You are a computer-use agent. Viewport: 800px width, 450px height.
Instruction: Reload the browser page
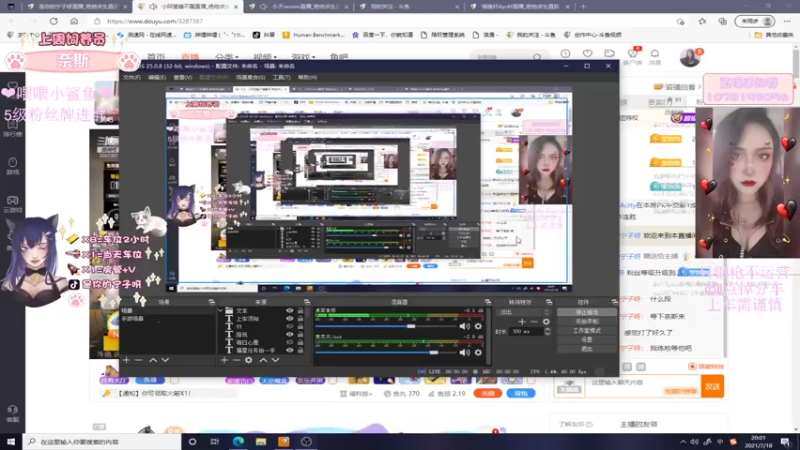(54, 21)
